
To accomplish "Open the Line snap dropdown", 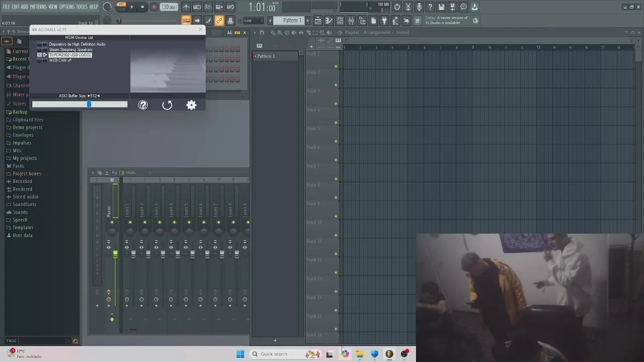I will coord(254,21).
